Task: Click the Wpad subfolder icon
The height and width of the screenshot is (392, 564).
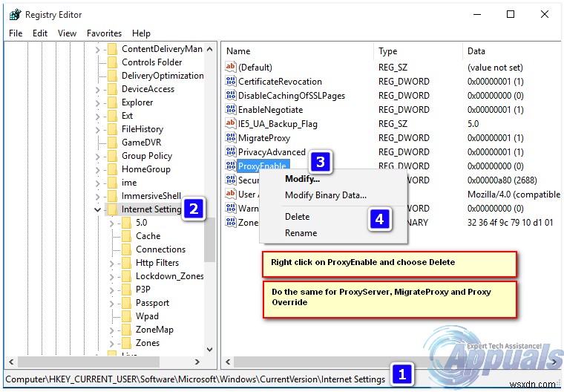Action: click(127, 316)
